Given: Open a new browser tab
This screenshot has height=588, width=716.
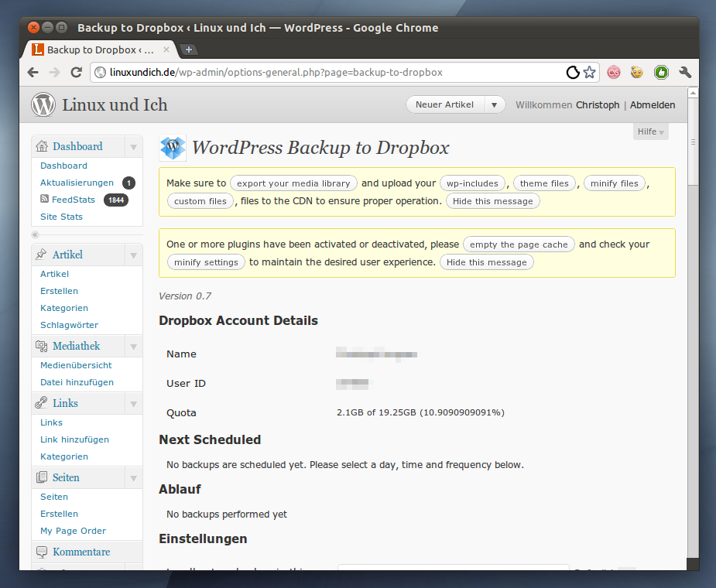Looking at the screenshot, I should pos(188,50).
